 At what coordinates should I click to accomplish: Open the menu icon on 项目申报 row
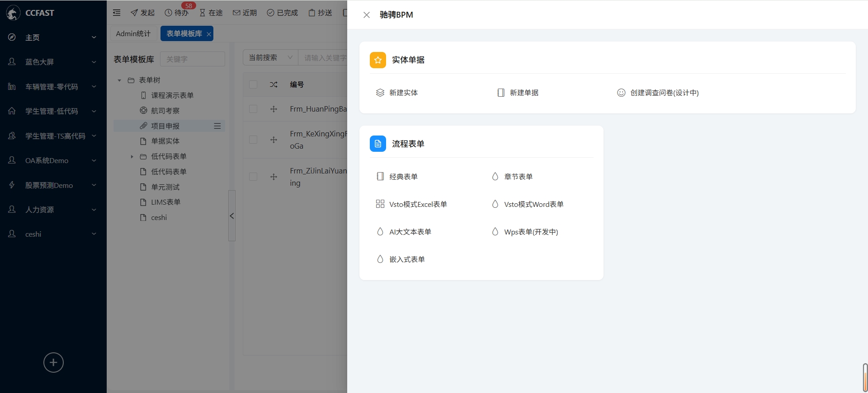217,126
